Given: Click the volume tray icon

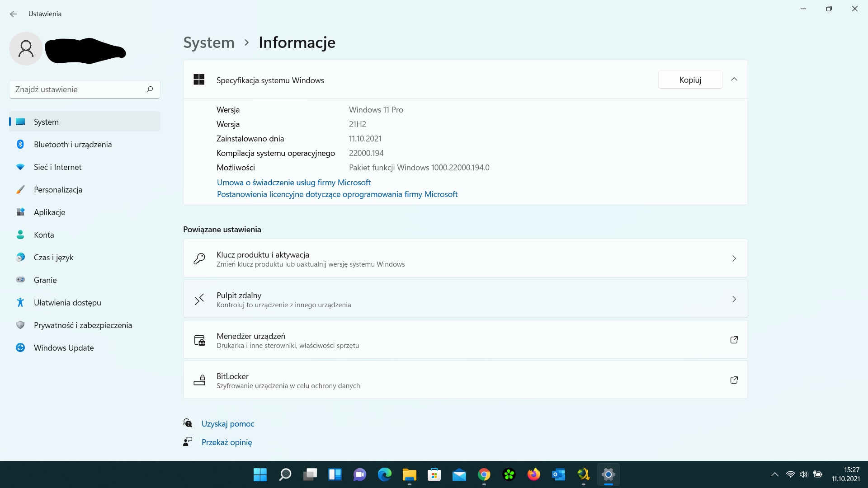Looking at the screenshot, I should [x=804, y=474].
